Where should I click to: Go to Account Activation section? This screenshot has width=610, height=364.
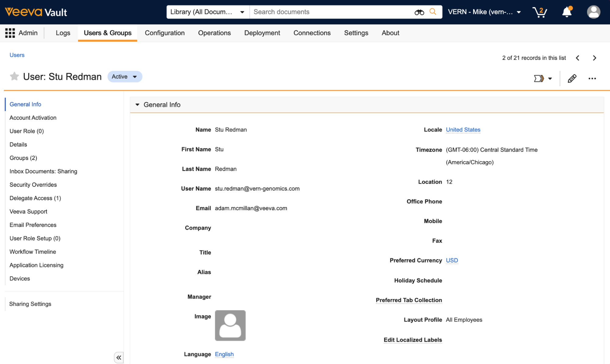coord(33,118)
